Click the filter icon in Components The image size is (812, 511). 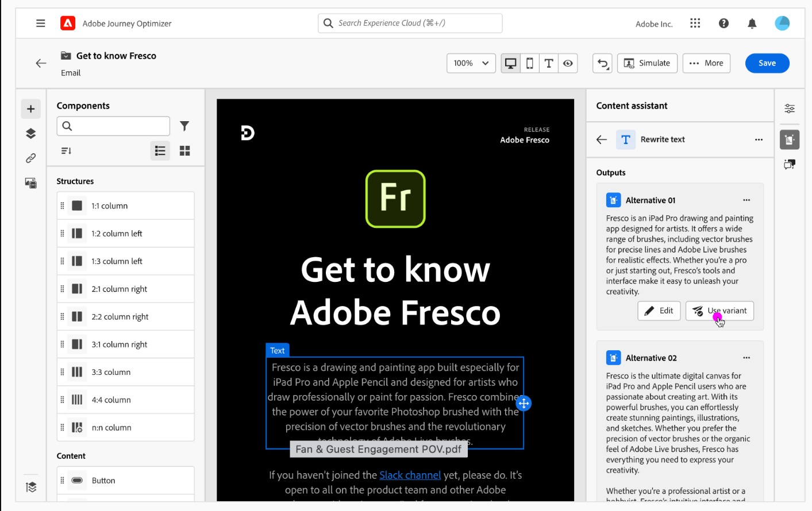pyautogui.click(x=184, y=126)
